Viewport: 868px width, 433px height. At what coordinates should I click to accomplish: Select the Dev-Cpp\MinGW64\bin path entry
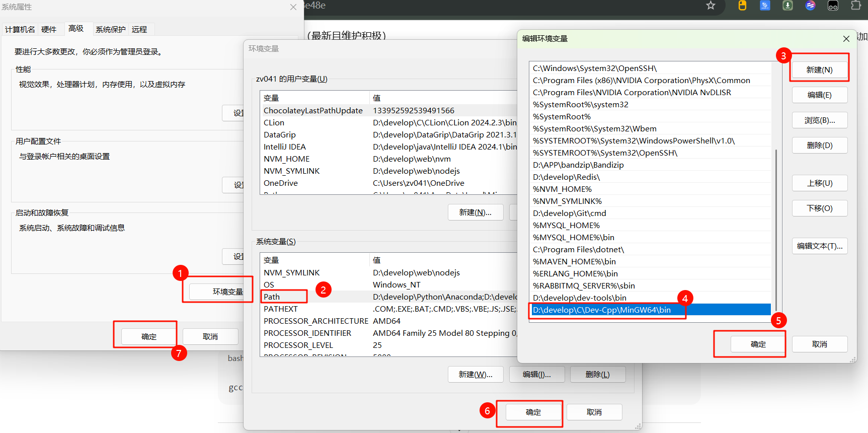650,310
